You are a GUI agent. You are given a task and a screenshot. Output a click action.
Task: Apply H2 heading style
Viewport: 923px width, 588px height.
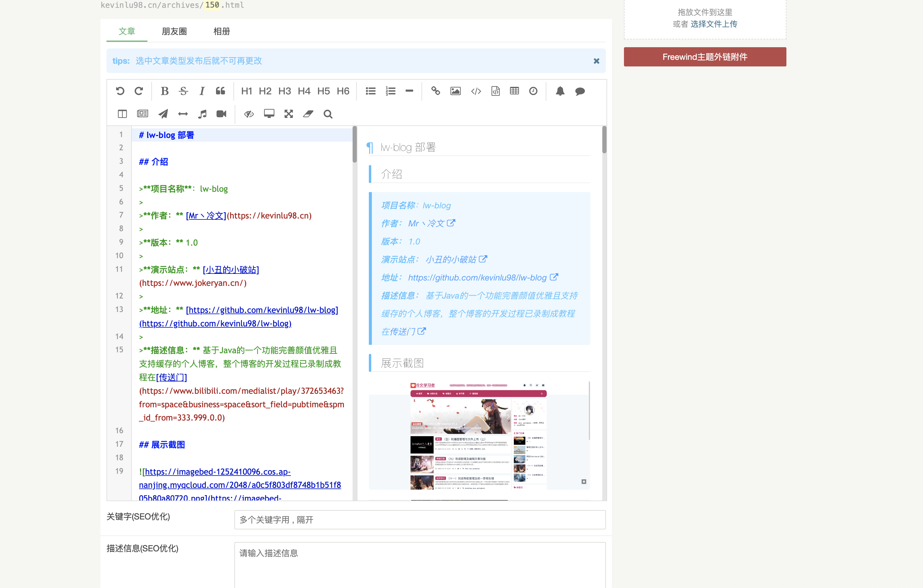pos(265,91)
